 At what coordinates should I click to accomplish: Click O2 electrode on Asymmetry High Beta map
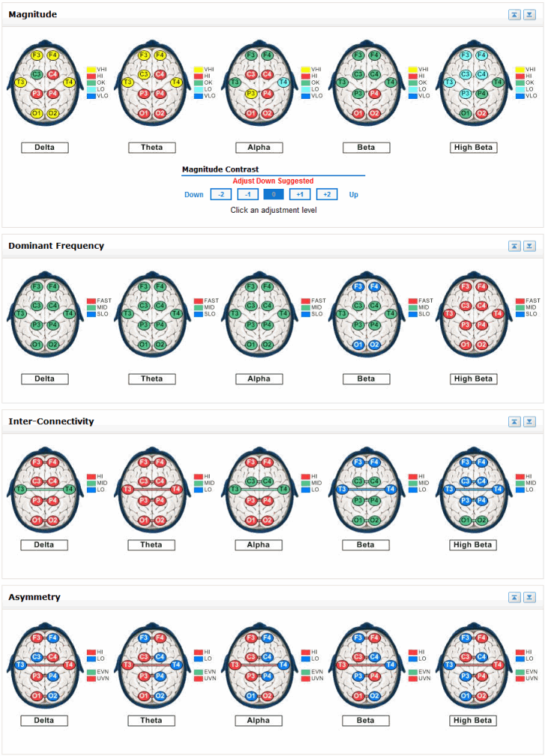coord(481,696)
